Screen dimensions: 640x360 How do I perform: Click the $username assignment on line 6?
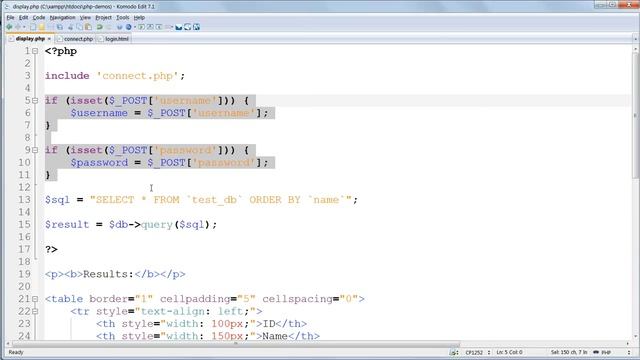point(169,113)
